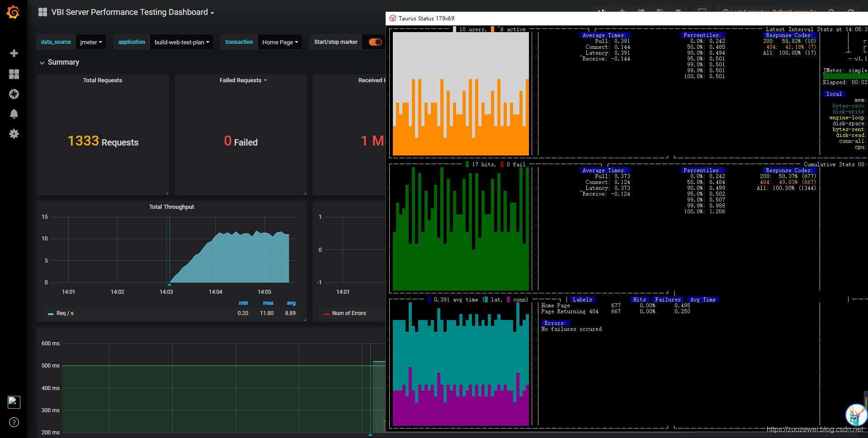Click the 0.20 min value in legend
868x438 pixels.
243,313
